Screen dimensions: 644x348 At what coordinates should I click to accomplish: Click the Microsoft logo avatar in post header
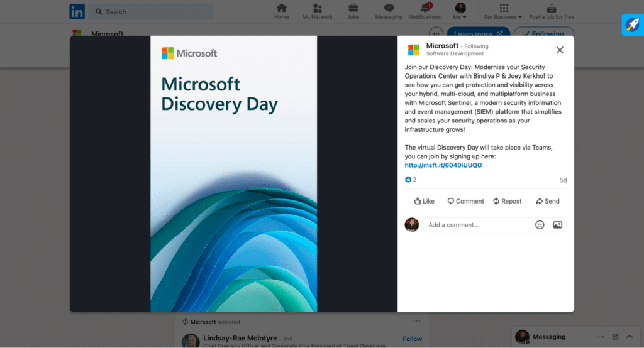point(414,50)
